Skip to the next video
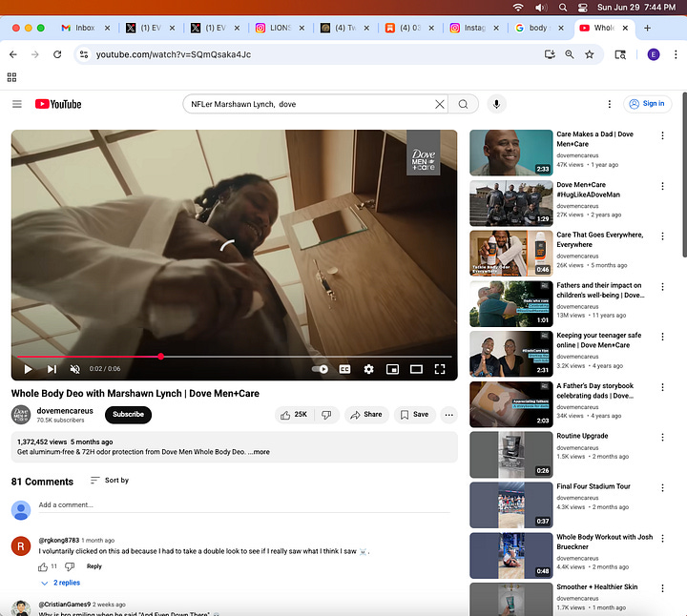The width and height of the screenshot is (687, 616). (52, 369)
